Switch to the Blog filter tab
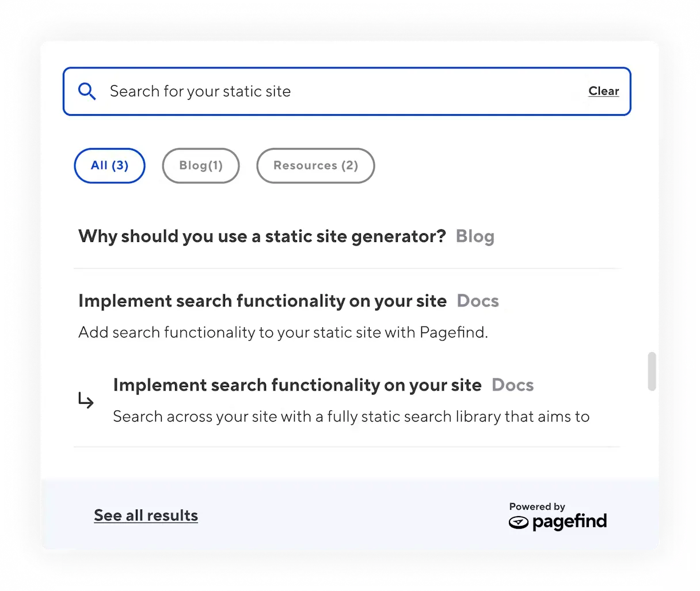 click(200, 165)
